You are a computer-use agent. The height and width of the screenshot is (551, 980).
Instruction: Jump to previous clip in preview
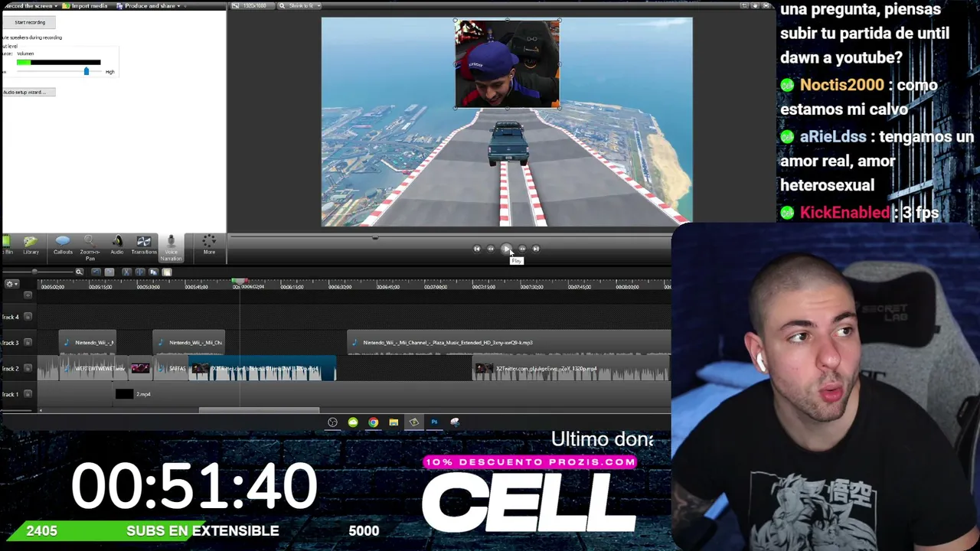coord(477,249)
